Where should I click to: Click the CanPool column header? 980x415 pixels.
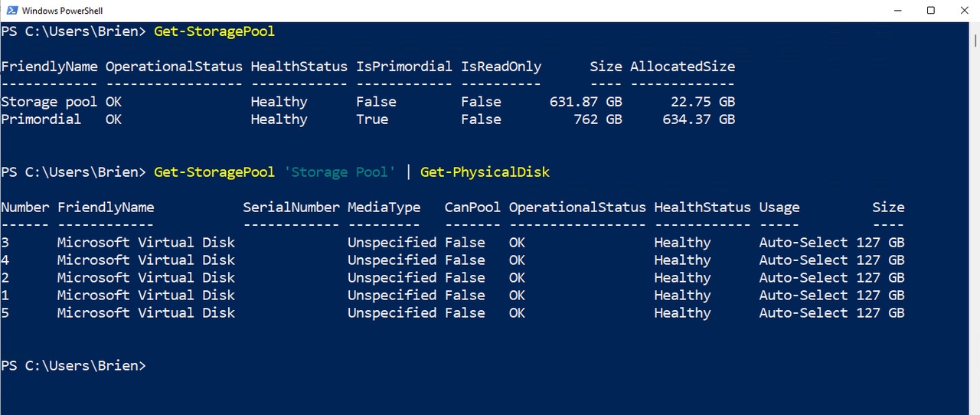click(472, 207)
